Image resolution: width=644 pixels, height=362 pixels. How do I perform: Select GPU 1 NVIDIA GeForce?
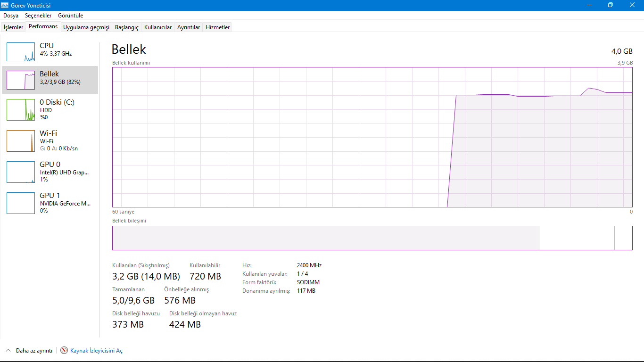(50, 203)
